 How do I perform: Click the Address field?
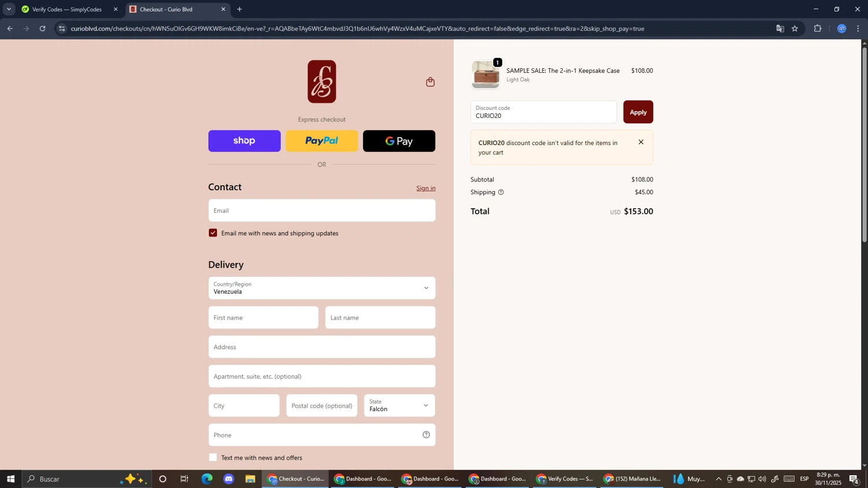point(322,347)
